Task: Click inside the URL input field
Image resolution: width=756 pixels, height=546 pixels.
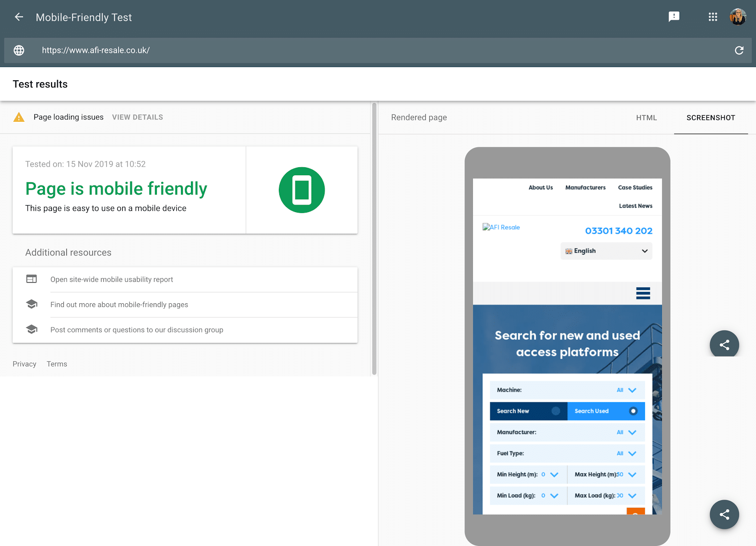Action: click(189, 50)
